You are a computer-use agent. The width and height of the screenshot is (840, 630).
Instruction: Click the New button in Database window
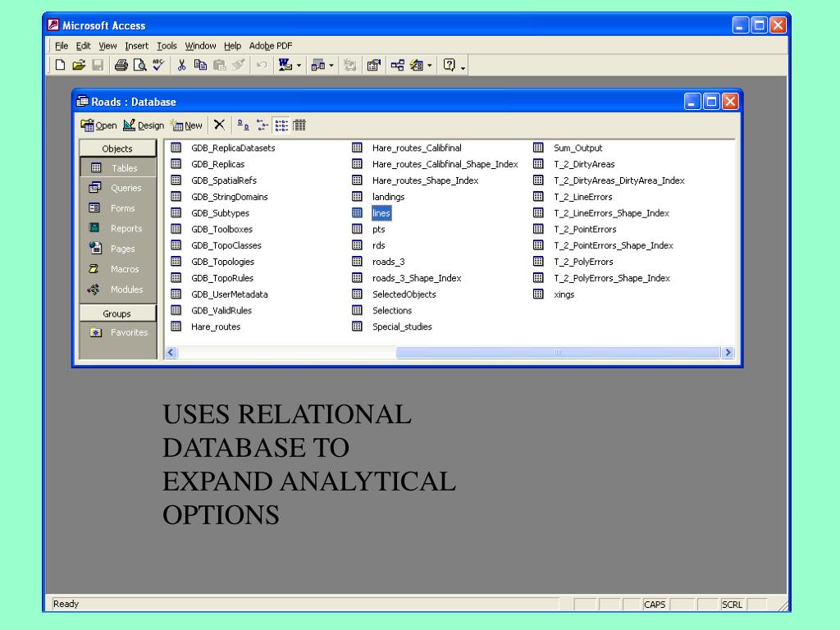(x=186, y=126)
